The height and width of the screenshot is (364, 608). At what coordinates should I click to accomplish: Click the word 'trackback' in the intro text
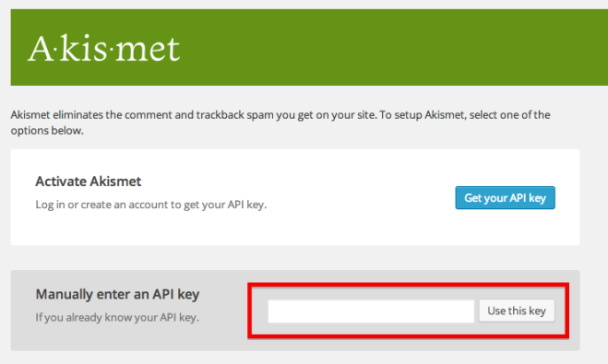pyautogui.click(x=220, y=115)
